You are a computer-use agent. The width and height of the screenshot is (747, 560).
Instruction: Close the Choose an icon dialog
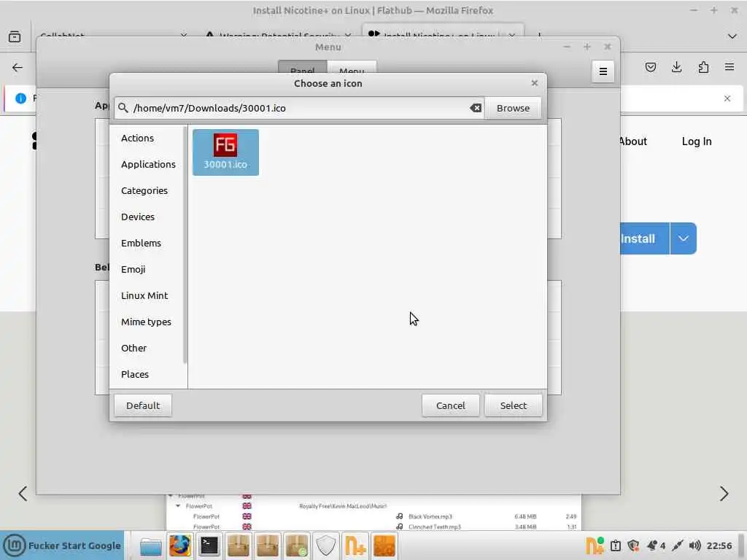[x=535, y=83]
